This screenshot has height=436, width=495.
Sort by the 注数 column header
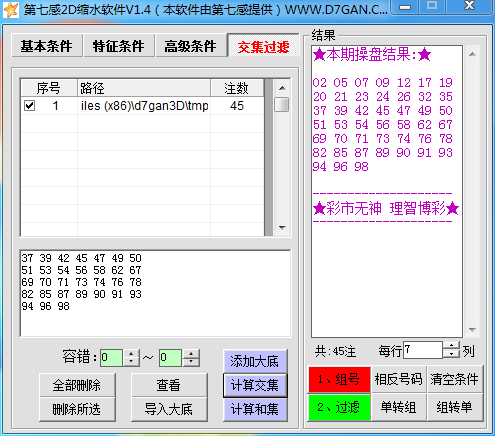[x=237, y=88]
